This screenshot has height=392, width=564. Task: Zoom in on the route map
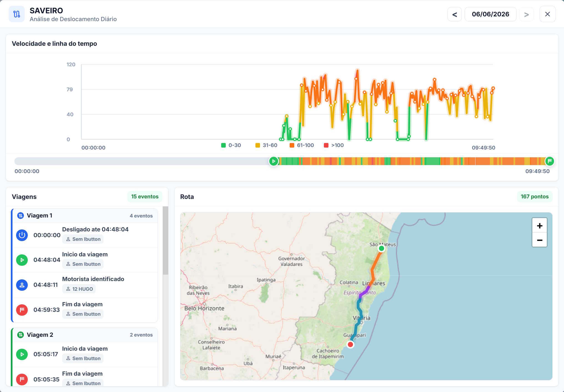(540, 226)
